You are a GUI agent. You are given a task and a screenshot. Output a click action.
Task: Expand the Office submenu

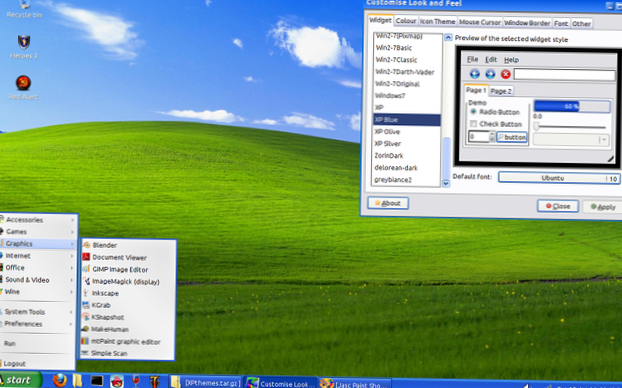click(38, 267)
